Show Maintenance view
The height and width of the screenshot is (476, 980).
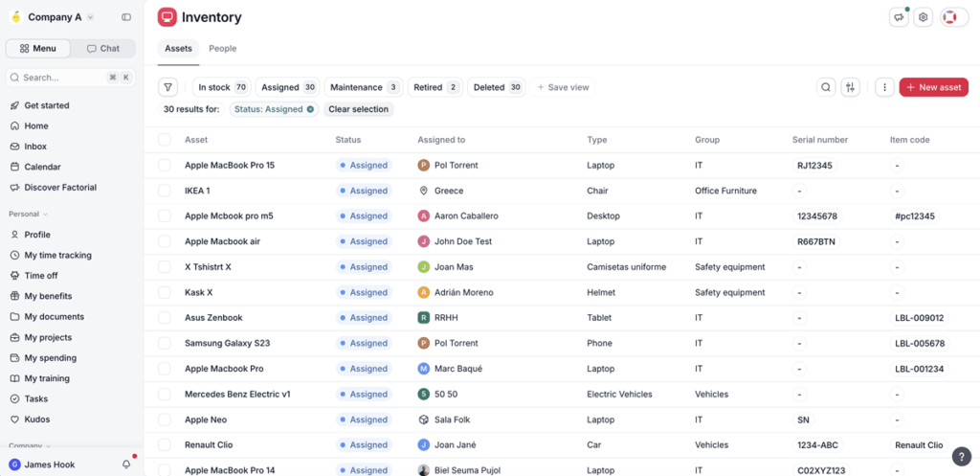[364, 87]
